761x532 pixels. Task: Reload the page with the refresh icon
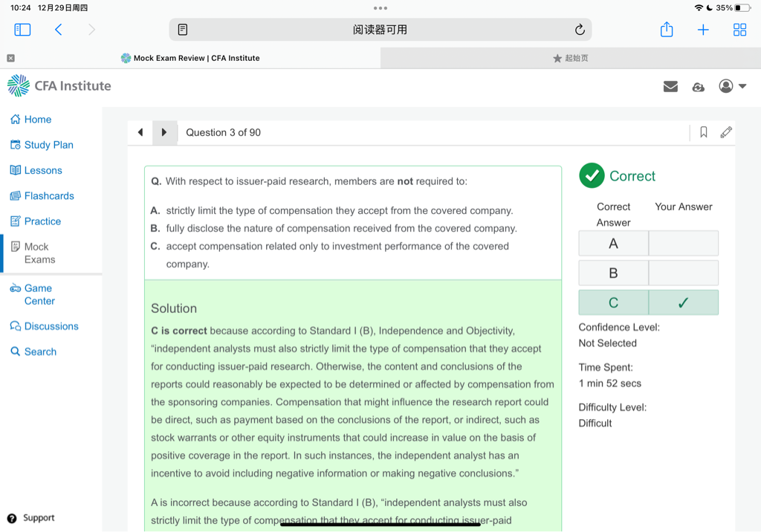point(580,30)
